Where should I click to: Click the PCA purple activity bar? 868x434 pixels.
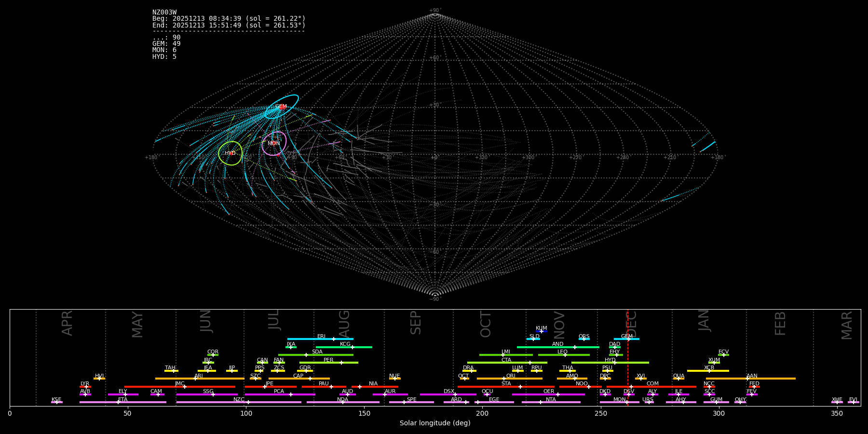(x=280, y=394)
